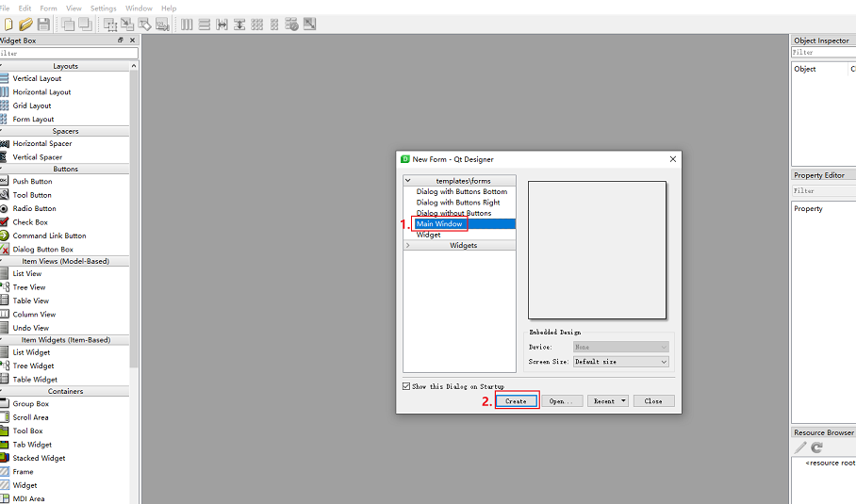Select the Edit Signals/Slots mode icon
The image size is (856, 504).
pyautogui.click(x=127, y=24)
